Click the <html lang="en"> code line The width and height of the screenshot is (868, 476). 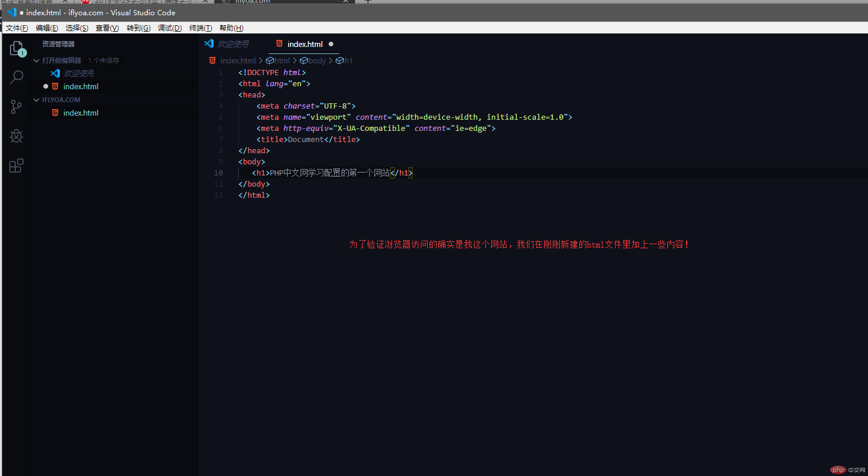[x=274, y=84]
